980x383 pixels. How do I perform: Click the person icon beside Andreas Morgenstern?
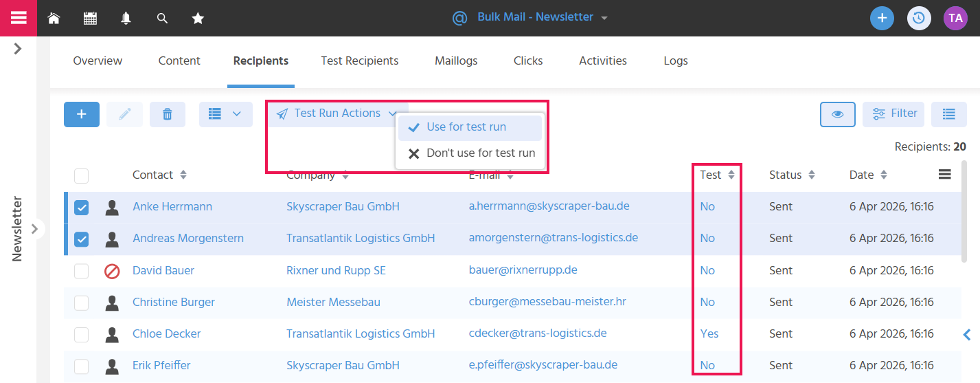[112, 239]
